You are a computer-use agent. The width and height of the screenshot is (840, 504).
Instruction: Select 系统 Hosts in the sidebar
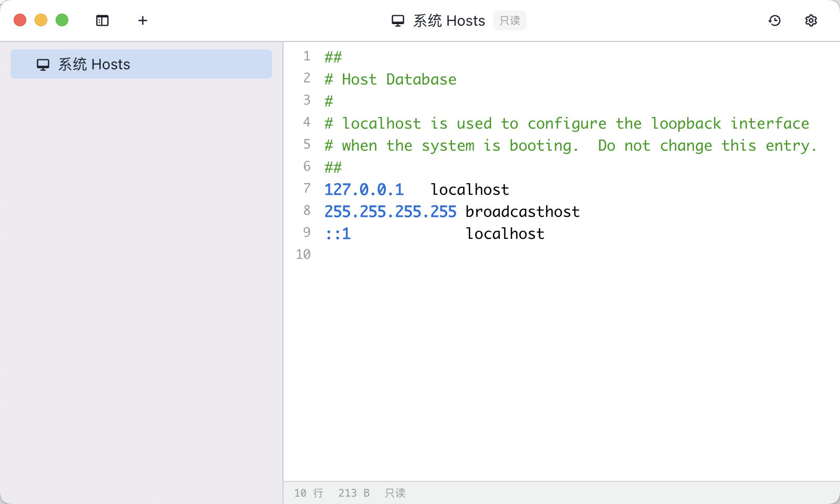141,64
